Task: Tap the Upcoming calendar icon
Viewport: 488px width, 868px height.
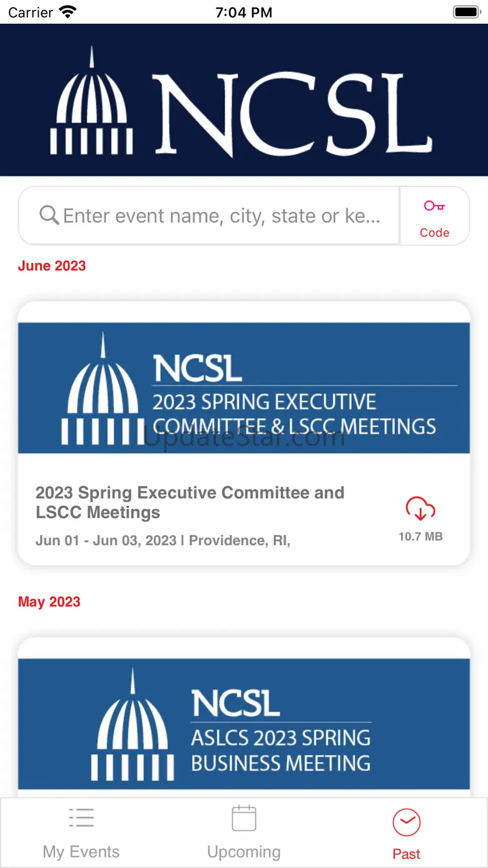Action: click(244, 818)
